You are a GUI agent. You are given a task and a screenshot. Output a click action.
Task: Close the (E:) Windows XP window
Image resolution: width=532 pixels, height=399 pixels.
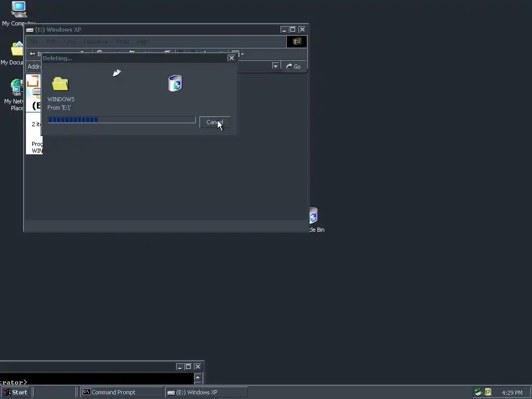pos(302,30)
